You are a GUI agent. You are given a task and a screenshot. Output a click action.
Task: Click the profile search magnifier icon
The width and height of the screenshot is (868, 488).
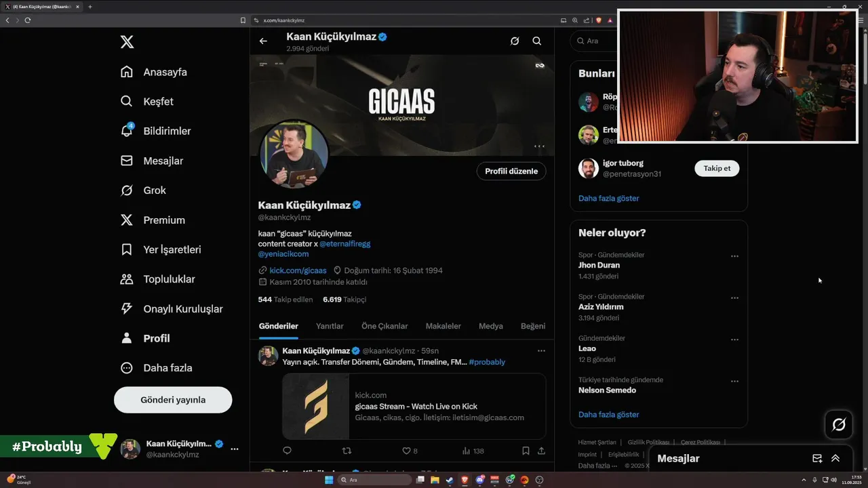coord(537,41)
